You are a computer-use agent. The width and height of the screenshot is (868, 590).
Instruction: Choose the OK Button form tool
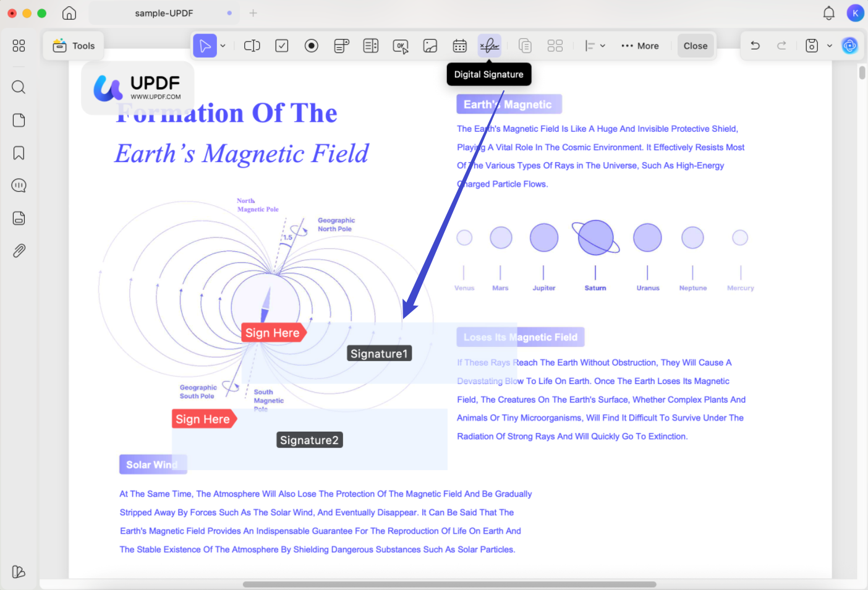[x=401, y=46]
